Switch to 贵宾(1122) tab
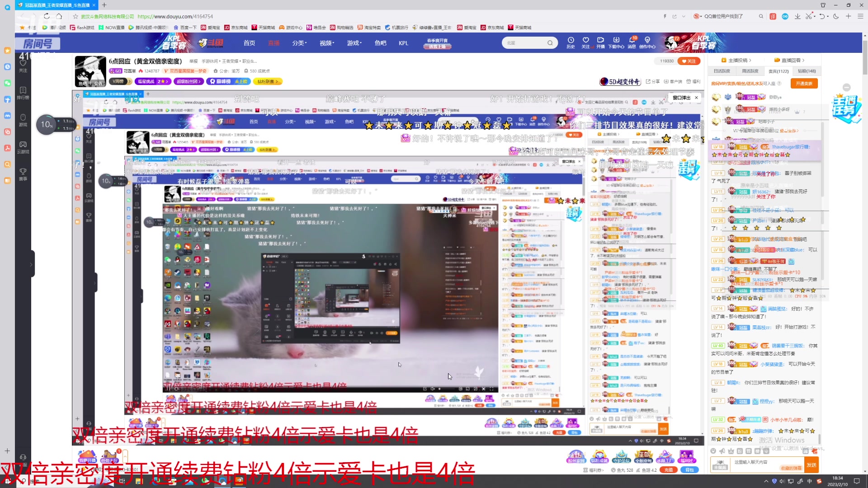The image size is (868, 488). [x=778, y=71]
